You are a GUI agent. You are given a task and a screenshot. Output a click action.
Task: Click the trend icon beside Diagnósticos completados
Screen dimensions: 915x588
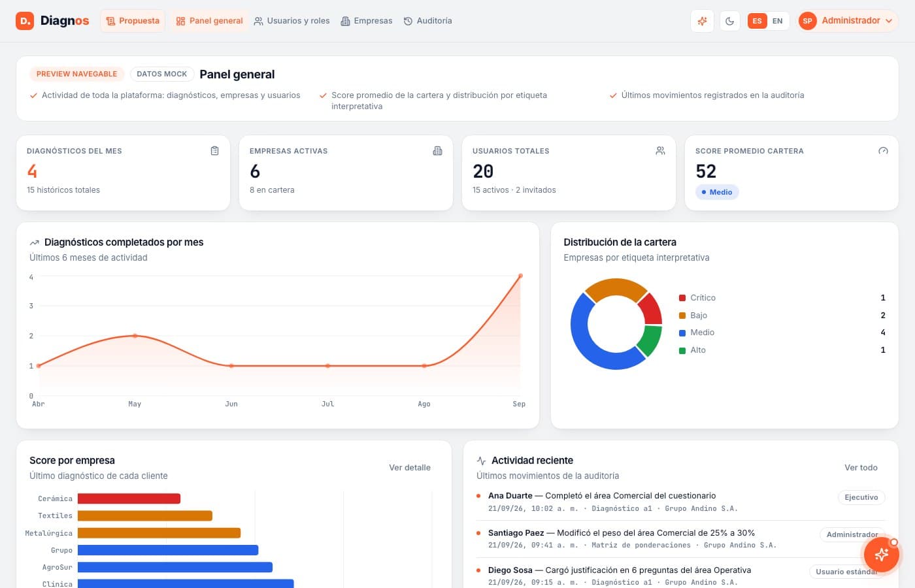point(35,242)
